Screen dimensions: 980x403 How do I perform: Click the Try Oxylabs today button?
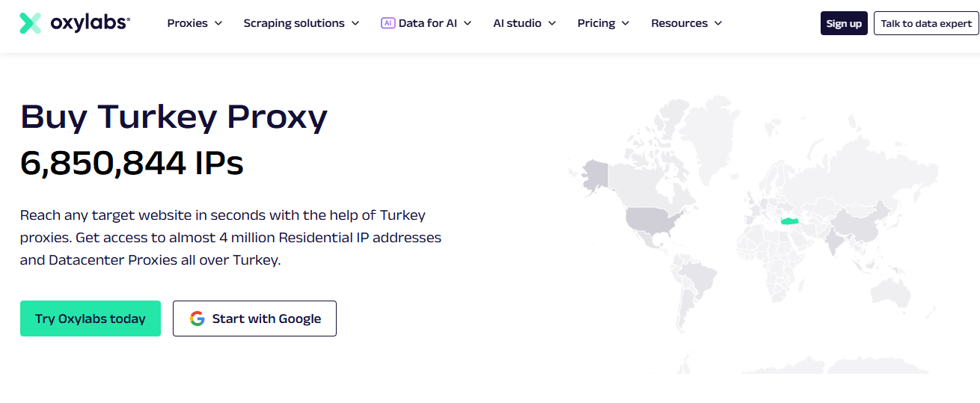pyautogui.click(x=91, y=319)
